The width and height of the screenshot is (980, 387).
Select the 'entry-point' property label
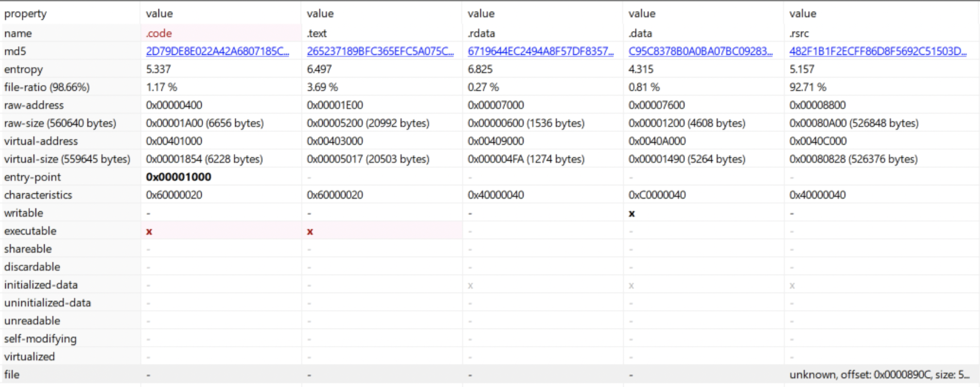32,177
